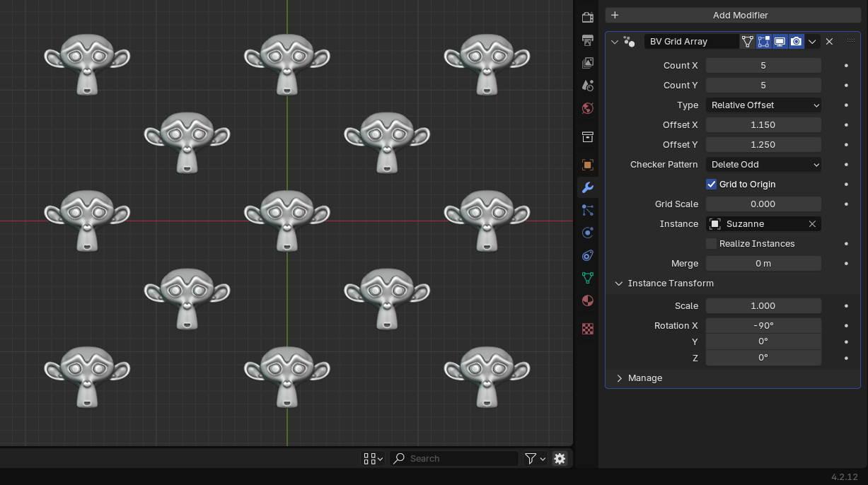Click animate dot next to Scale
This screenshot has width=868, height=485.
846,306
